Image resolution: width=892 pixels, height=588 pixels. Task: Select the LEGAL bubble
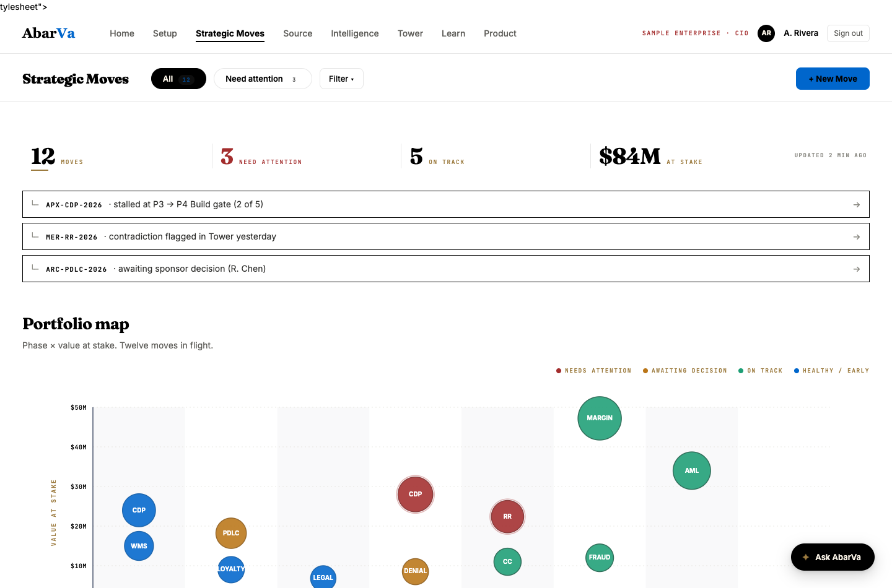323,577
